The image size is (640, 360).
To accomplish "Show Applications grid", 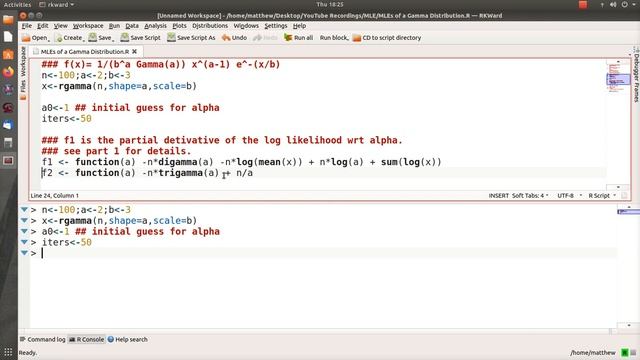I will pos(8,352).
